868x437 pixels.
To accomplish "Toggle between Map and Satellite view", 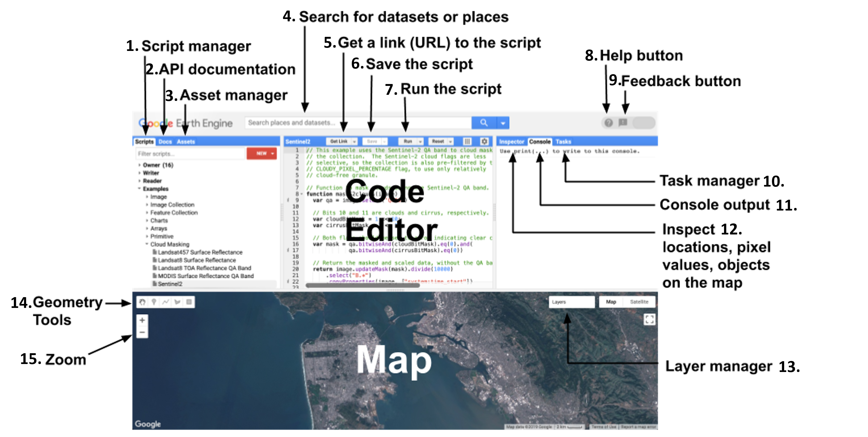I will pyautogui.click(x=639, y=302).
